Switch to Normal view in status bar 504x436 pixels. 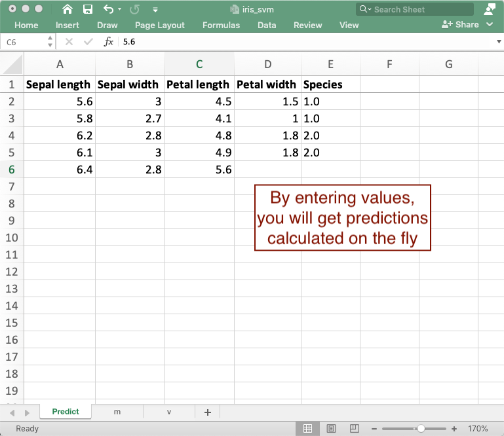(307, 429)
